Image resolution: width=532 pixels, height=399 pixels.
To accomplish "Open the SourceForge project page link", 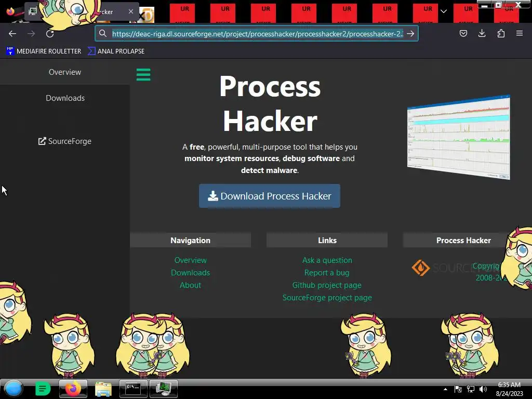I will tap(327, 298).
